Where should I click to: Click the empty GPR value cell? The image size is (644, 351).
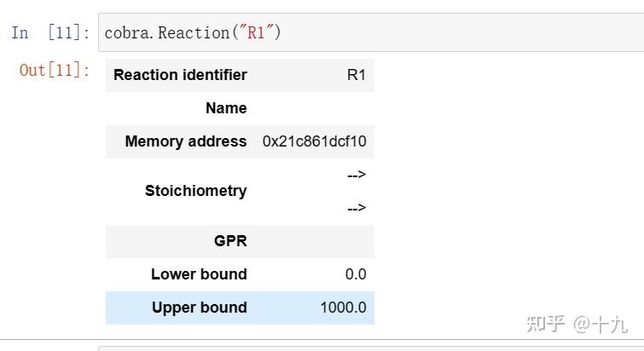314,241
